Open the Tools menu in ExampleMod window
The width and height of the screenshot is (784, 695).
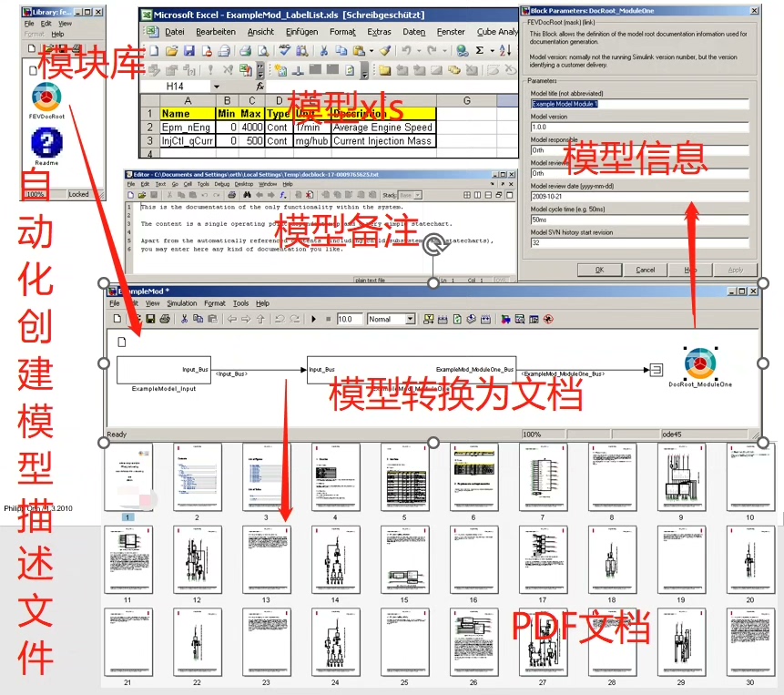(x=240, y=303)
